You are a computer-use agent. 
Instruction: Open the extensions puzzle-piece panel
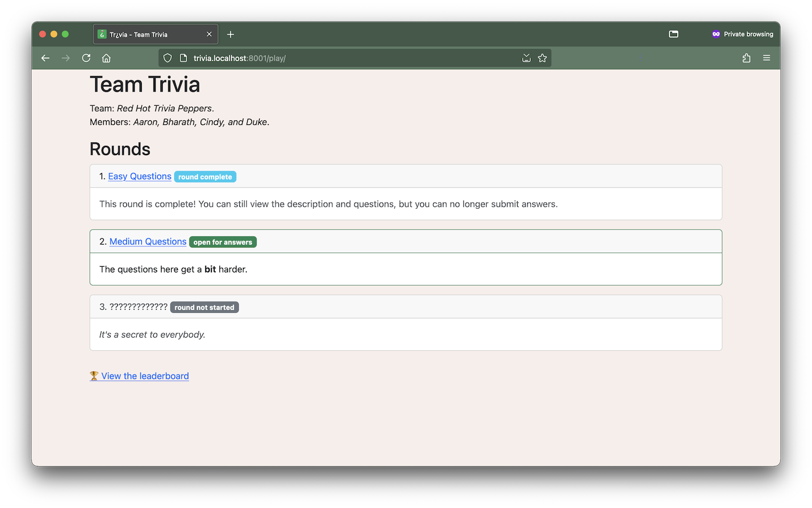(x=746, y=57)
